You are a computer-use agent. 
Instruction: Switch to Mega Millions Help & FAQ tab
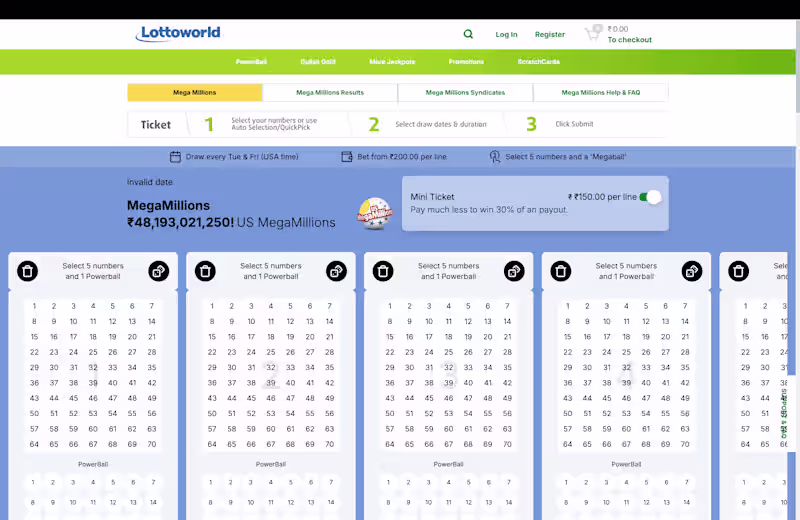click(x=601, y=92)
